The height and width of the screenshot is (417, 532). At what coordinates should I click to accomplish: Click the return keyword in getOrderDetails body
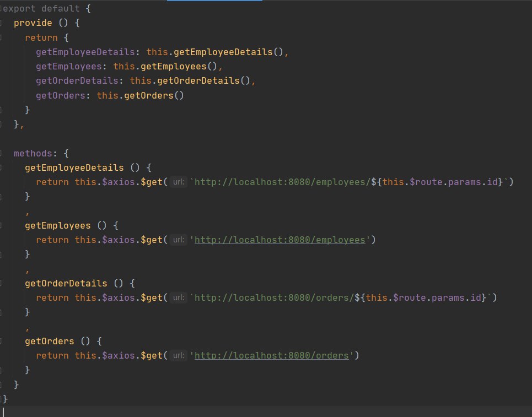[x=52, y=297]
